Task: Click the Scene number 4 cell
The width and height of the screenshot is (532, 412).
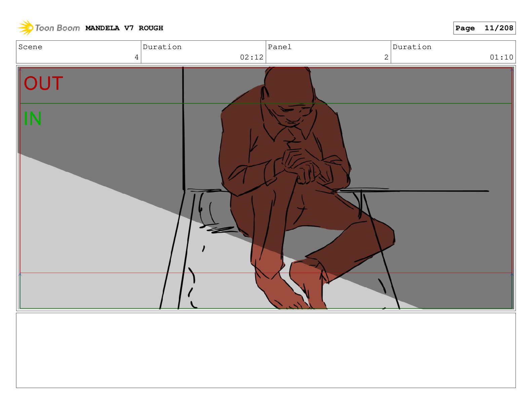Action: click(x=79, y=52)
